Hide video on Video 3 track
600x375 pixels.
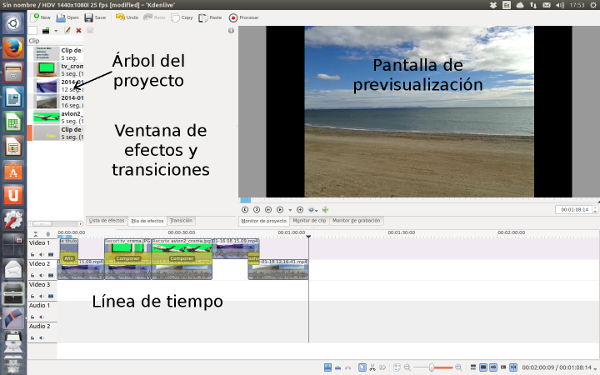[51, 296]
